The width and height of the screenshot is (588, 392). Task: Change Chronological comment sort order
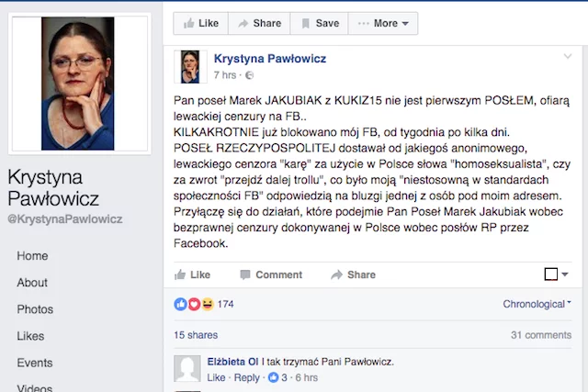[537, 304]
